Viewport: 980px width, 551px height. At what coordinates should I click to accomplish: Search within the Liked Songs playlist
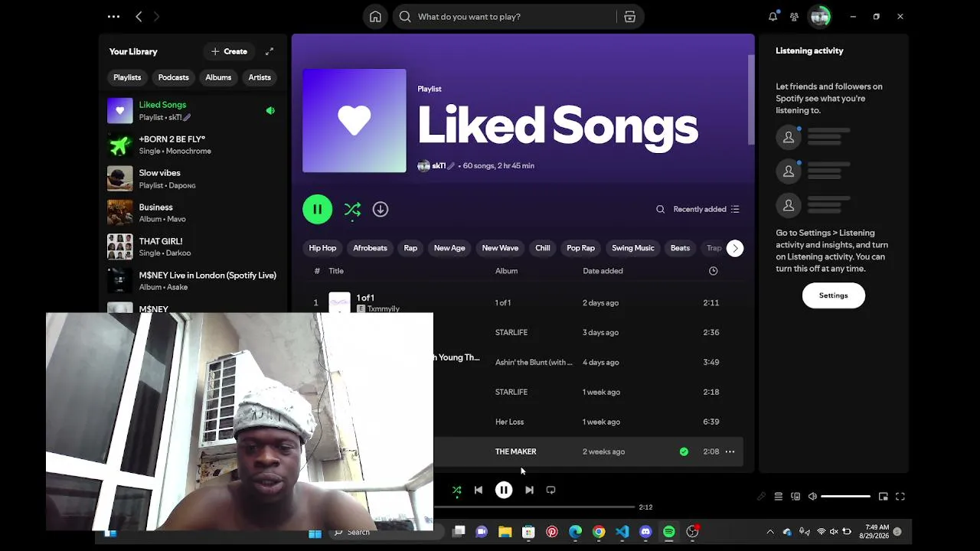coord(660,209)
